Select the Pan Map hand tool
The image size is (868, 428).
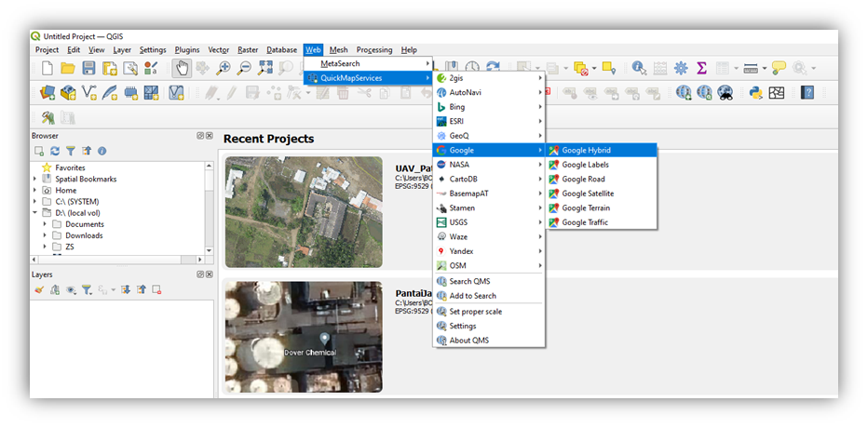point(182,68)
